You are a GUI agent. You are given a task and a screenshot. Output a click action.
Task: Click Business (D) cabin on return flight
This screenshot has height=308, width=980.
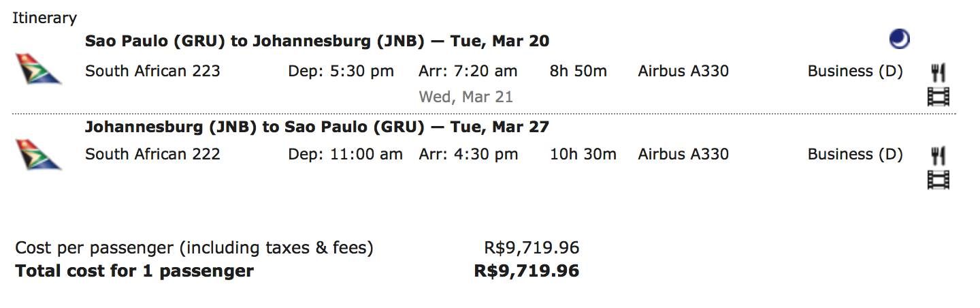click(855, 155)
